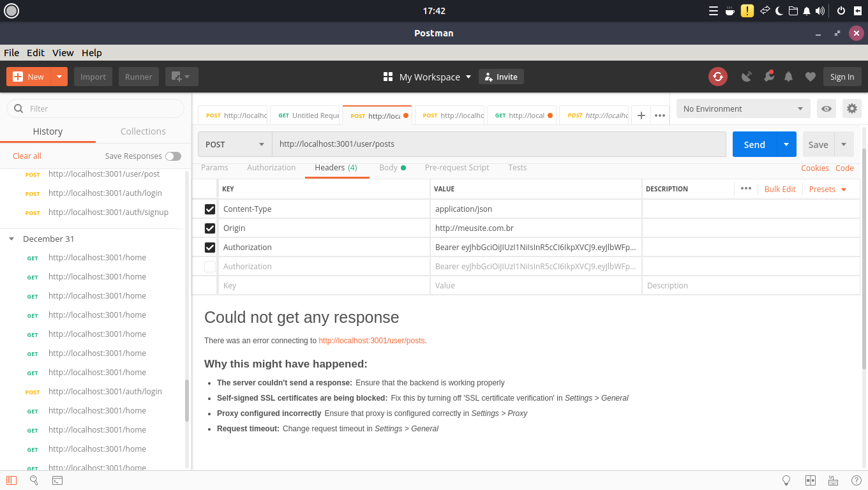Uncheck the enabled Authorization header checkbox
The width and height of the screenshot is (868, 490).
[210, 248]
